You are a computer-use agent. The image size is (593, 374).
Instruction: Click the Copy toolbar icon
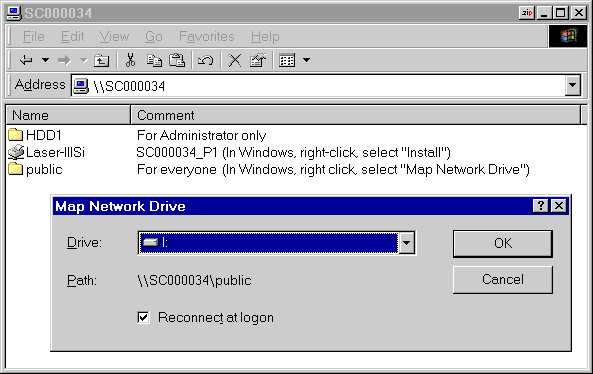(154, 60)
